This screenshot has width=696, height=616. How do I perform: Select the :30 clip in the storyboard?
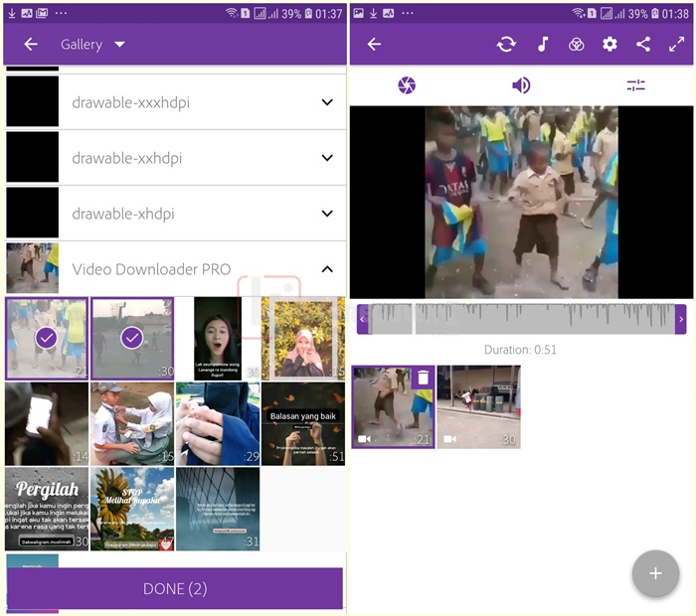click(478, 407)
